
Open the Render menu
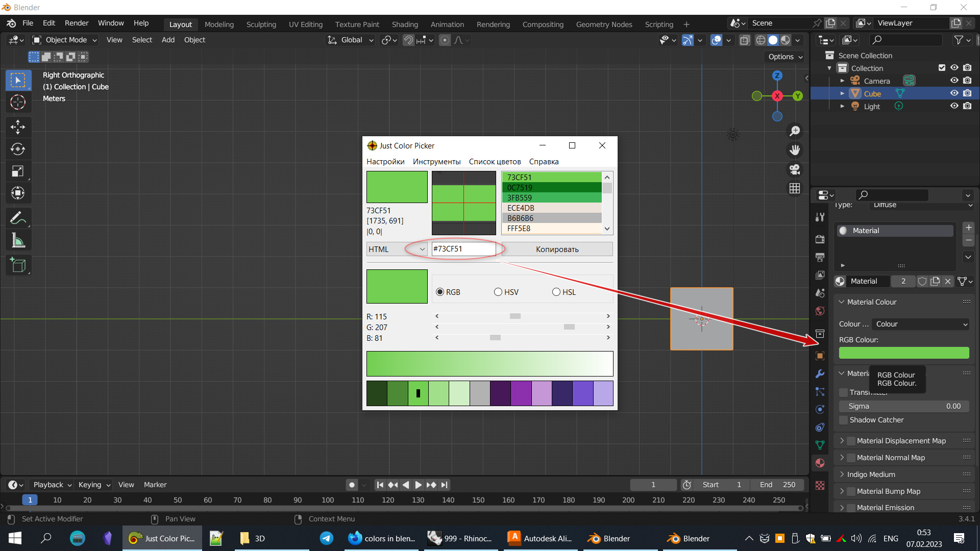pyautogui.click(x=76, y=23)
